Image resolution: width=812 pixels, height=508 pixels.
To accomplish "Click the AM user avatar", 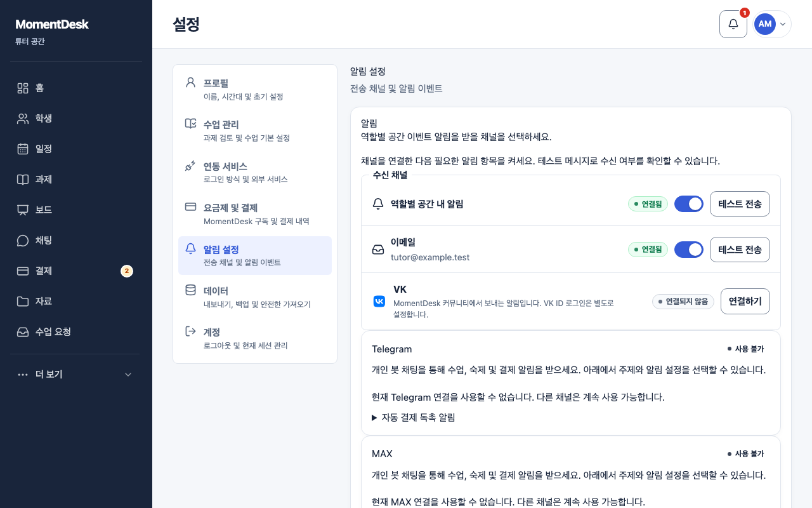I will 764,24.
